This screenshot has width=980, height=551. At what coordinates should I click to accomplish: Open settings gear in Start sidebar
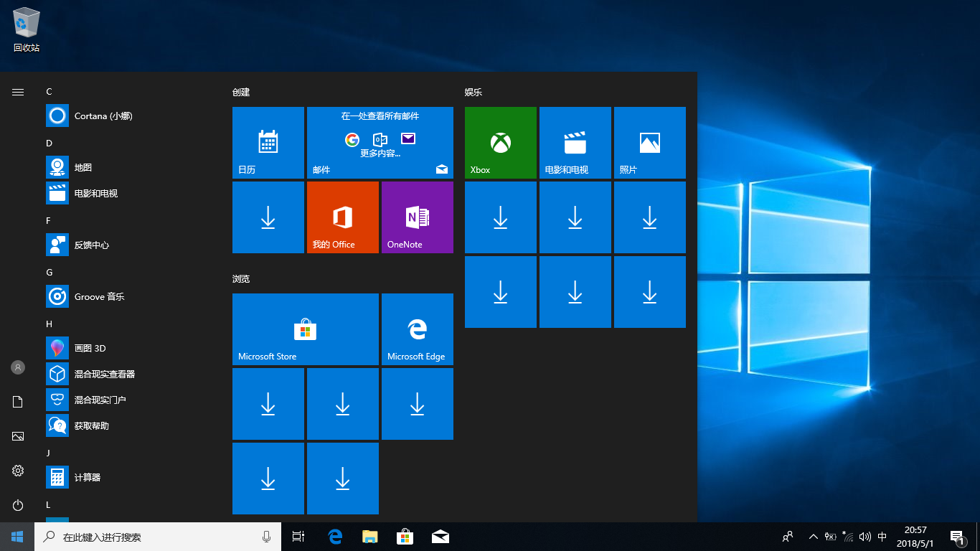pos(18,471)
